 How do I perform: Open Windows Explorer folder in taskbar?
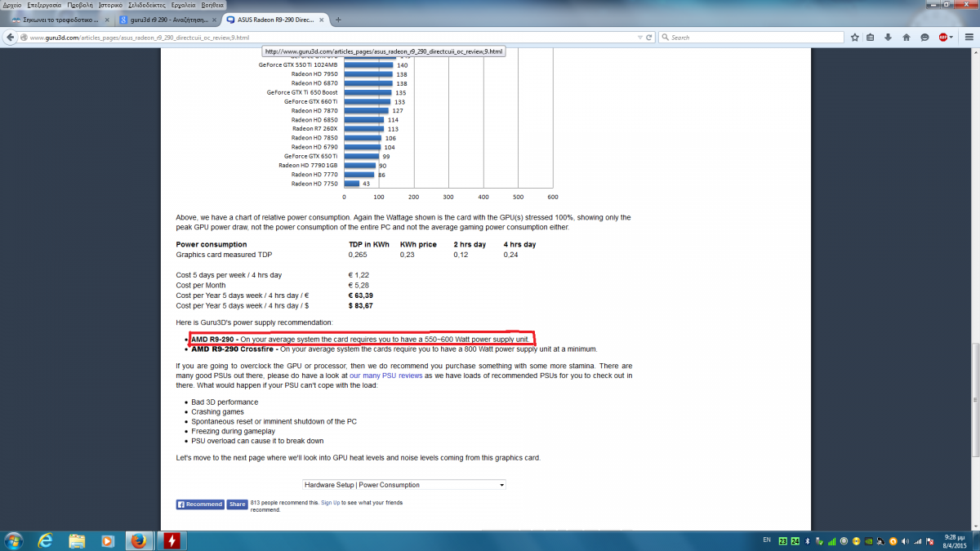tap(77, 540)
